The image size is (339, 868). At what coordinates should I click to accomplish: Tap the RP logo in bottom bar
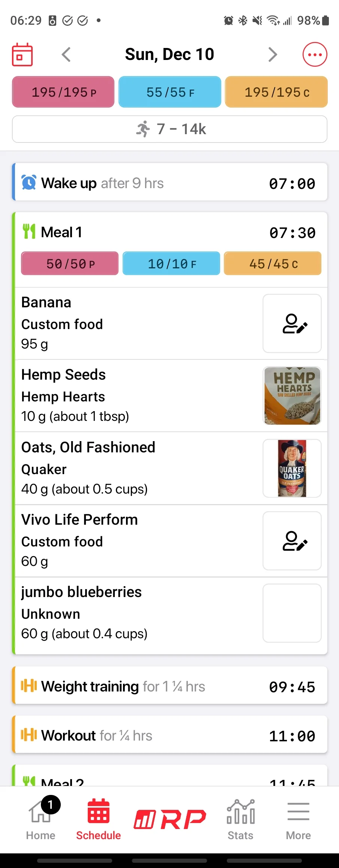[x=169, y=819]
